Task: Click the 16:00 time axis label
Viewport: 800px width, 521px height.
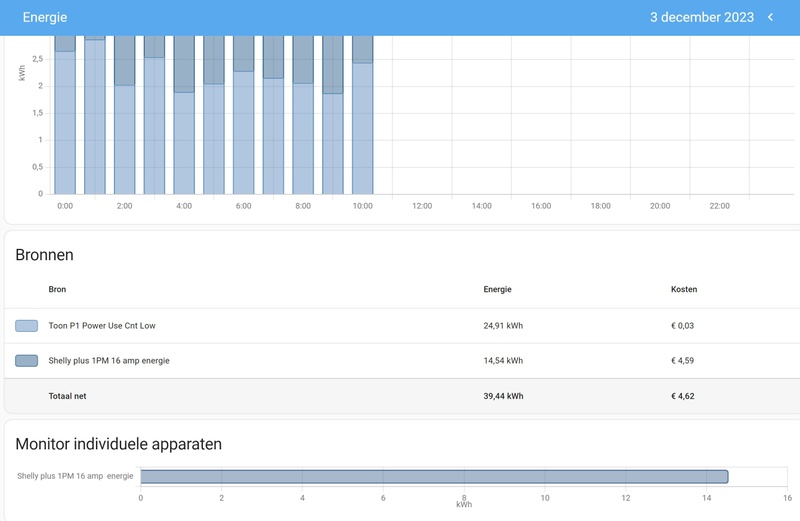Action: 541,206
